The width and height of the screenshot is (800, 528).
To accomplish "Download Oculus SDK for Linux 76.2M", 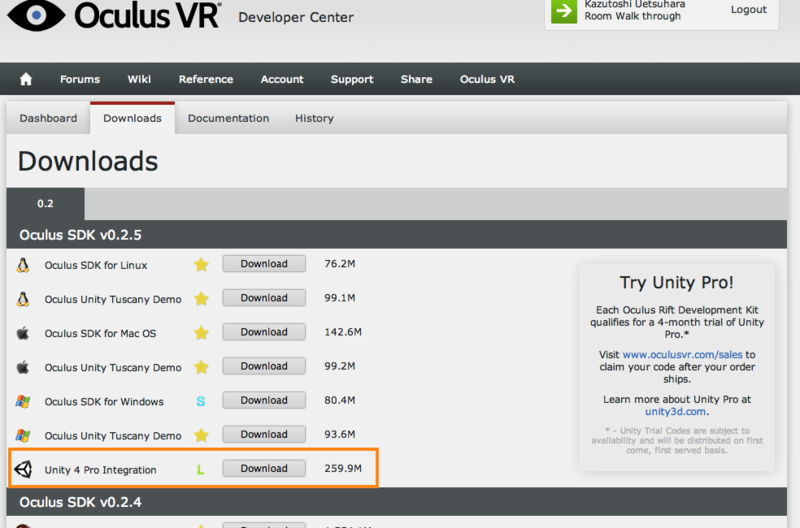I will [264, 264].
